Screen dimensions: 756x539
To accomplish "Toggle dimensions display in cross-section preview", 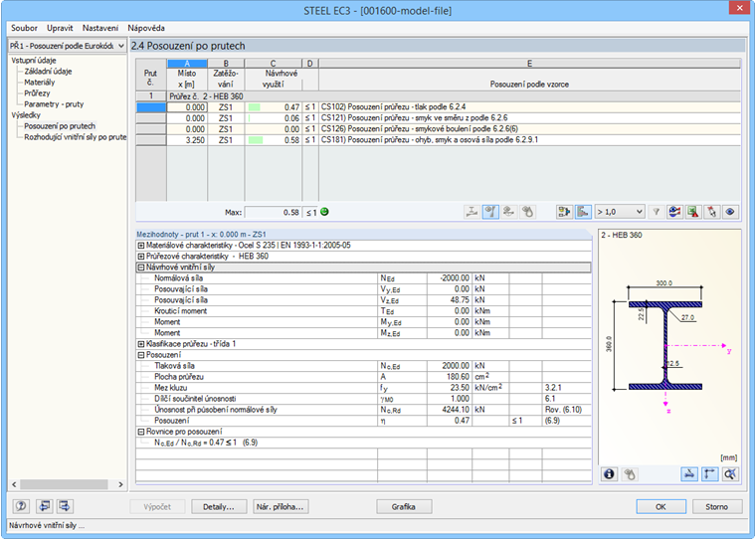I will 690,474.
